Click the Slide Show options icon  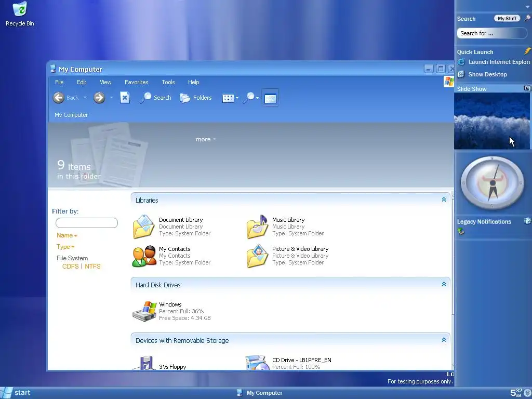point(527,88)
